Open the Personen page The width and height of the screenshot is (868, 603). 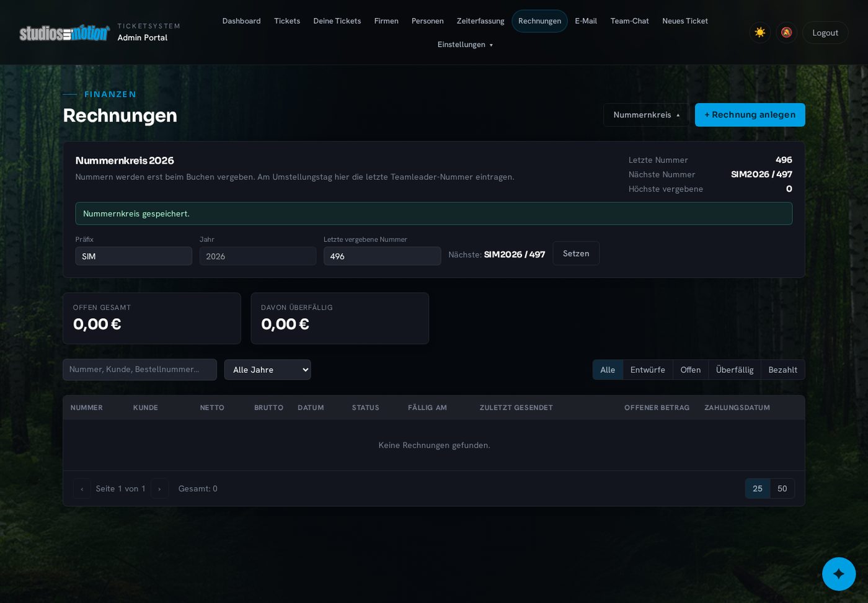tap(428, 21)
